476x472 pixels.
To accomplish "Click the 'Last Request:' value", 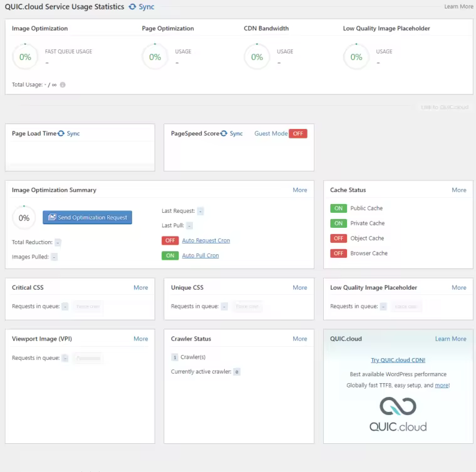I will click(x=200, y=211).
